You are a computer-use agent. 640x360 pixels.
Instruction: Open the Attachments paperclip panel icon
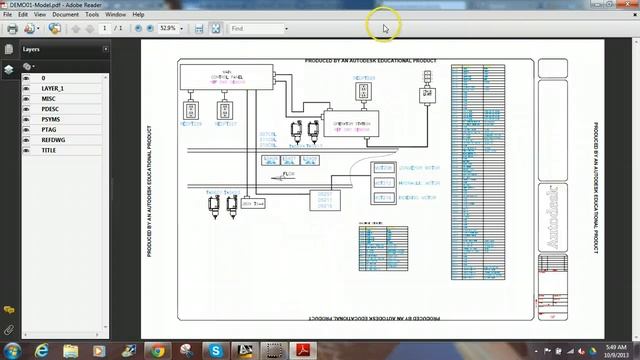9,330
